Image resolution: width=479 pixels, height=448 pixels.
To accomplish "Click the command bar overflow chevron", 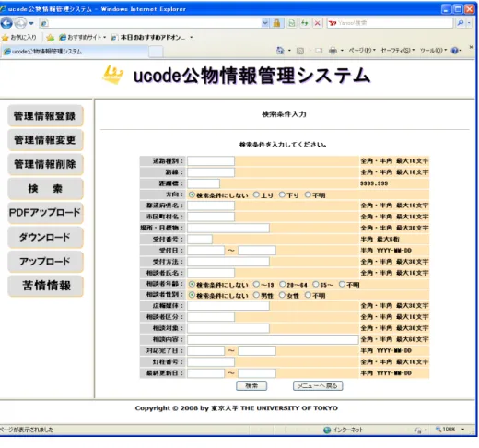I will [x=472, y=47].
